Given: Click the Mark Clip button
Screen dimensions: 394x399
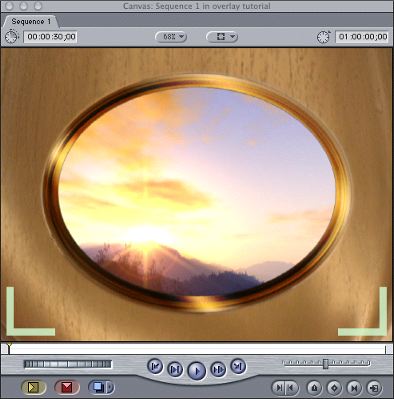Looking at the screenshot, I should tap(354, 388).
